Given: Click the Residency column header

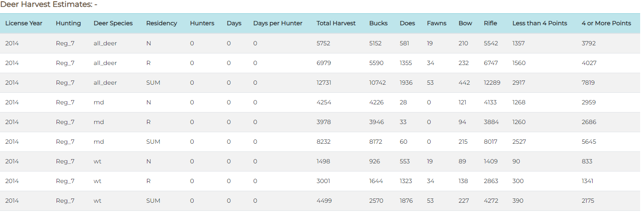Looking at the screenshot, I should (162, 23).
